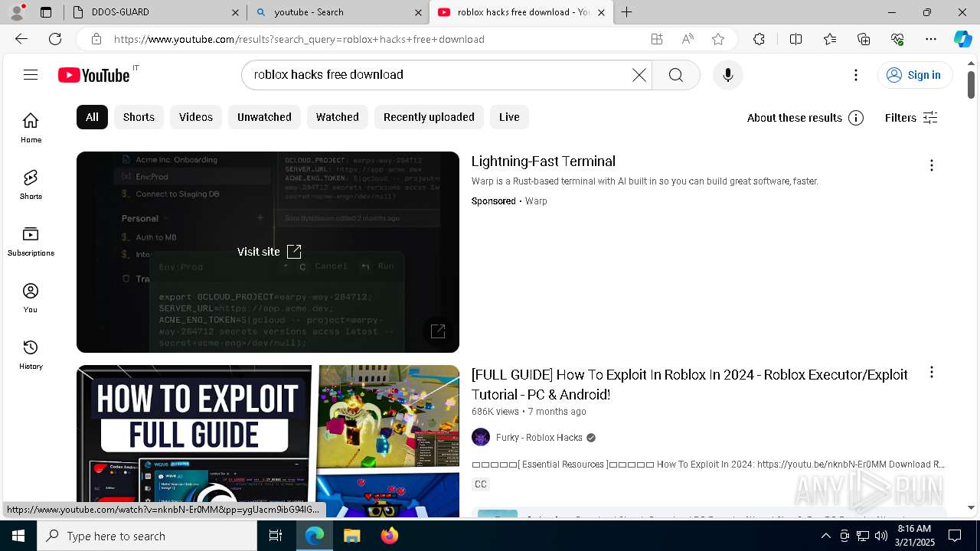
Task: Close the youtube - Search tab
Action: (418, 12)
